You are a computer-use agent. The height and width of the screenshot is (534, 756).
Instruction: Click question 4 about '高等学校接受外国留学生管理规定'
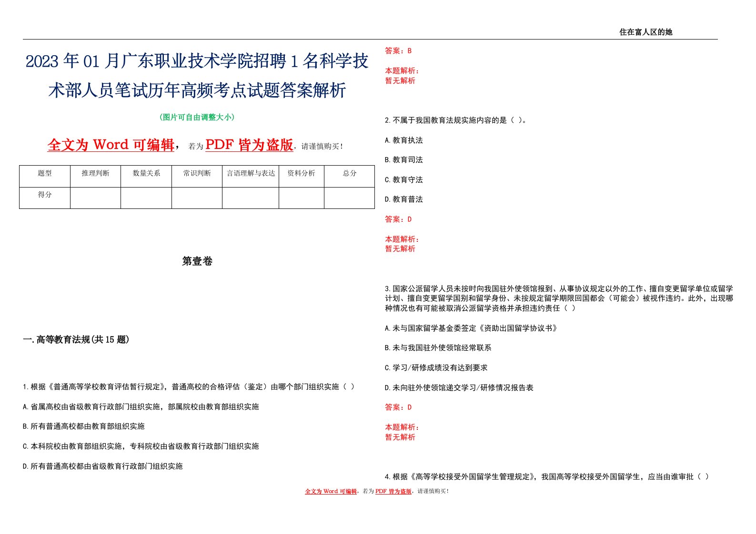tap(547, 476)
